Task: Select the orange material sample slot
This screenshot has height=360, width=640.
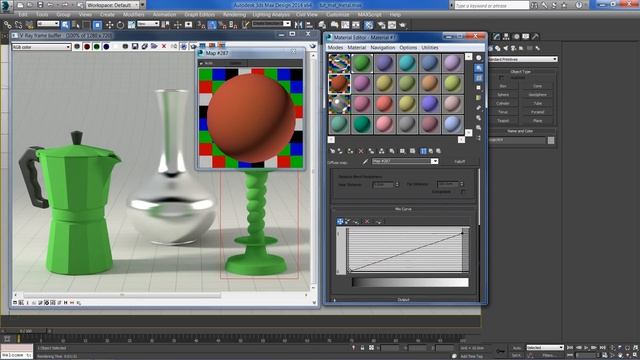Action: pyautogui.click(x=429, y=84)
